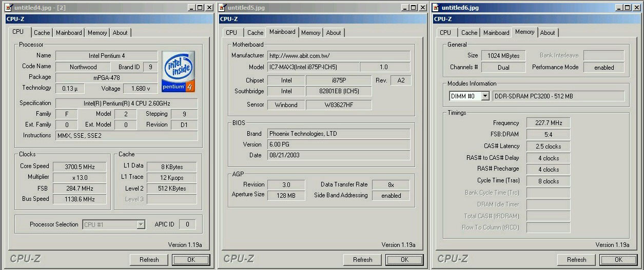The image size is (644, 270).
Task: Click the Model field IC7-MAX3
Action: (313, 67)
